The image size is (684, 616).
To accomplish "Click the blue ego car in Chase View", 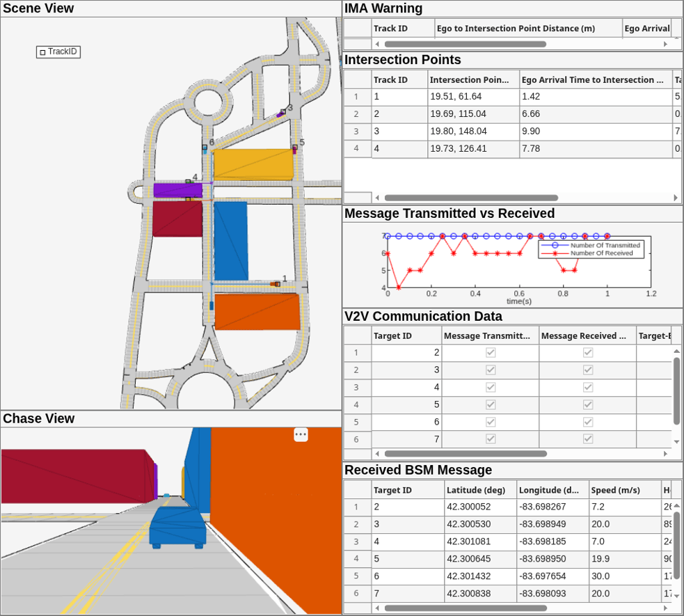I will (177, 527).
